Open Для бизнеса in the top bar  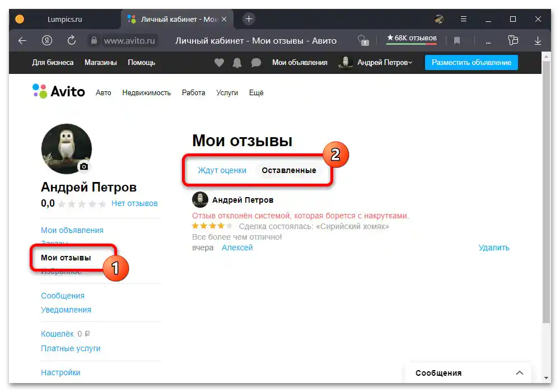coord(53,63)
